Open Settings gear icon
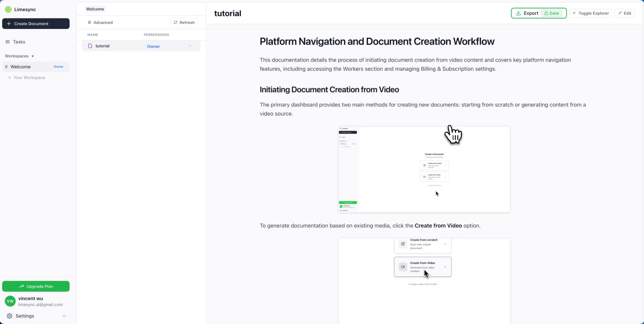 (10, 316)
